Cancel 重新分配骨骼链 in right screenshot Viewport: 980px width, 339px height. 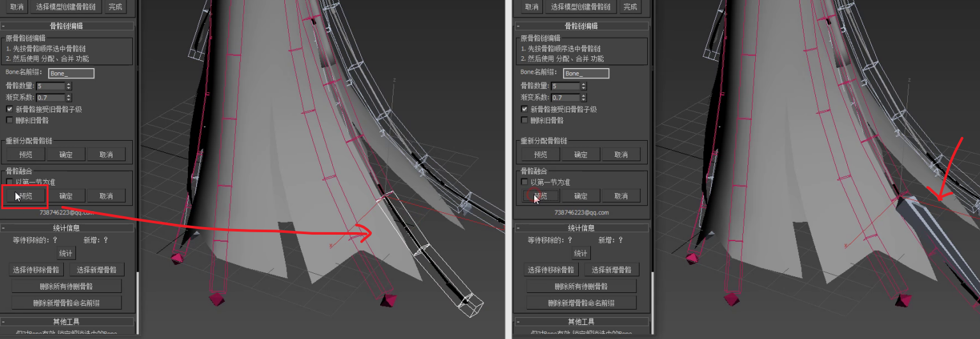[622, 155]
